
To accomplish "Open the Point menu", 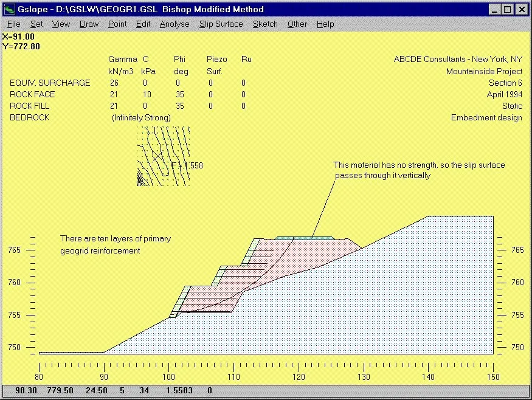I will [117, 24].
